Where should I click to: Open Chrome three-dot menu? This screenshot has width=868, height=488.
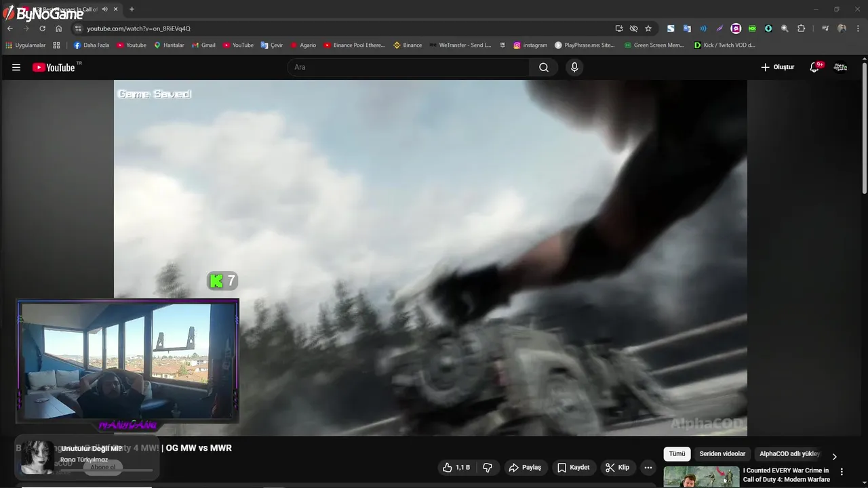coord(858,28)
